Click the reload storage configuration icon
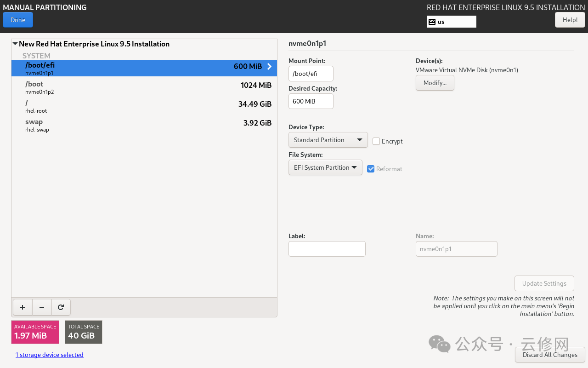 [x=61, y=307]
